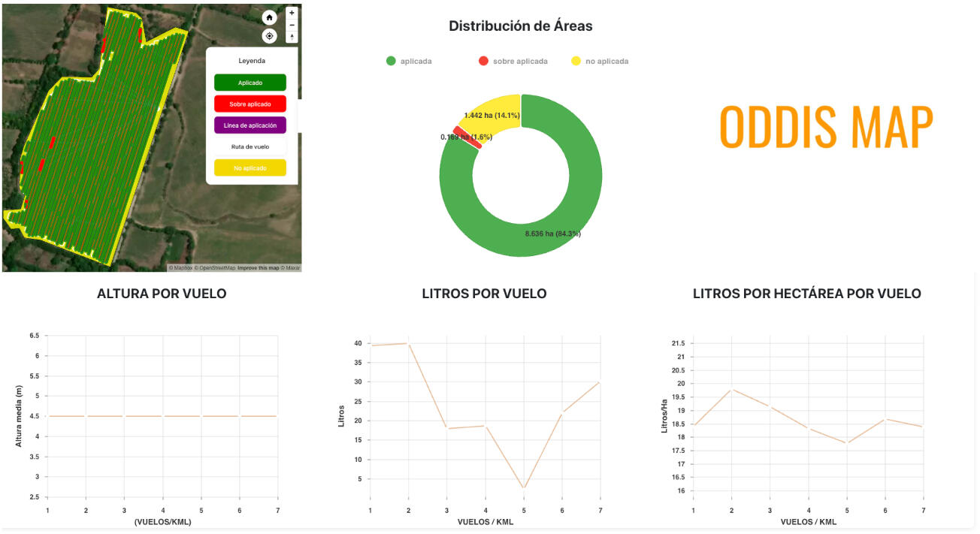This screenshot has height=534, width=980.
Task: Toggle the Ruta de vuelo layer
Action: (x=250, y=146)
